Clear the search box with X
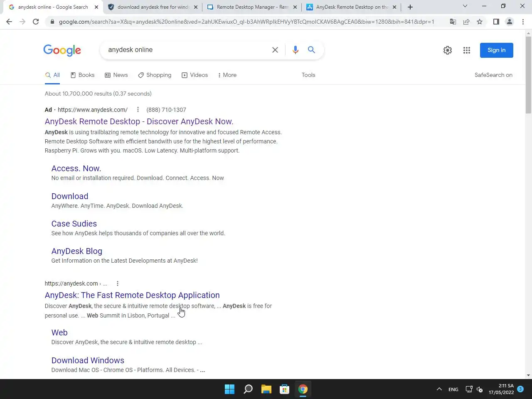The height and width of the screenshot is (399, 532). pyautogui.click(x=275, y=50)
